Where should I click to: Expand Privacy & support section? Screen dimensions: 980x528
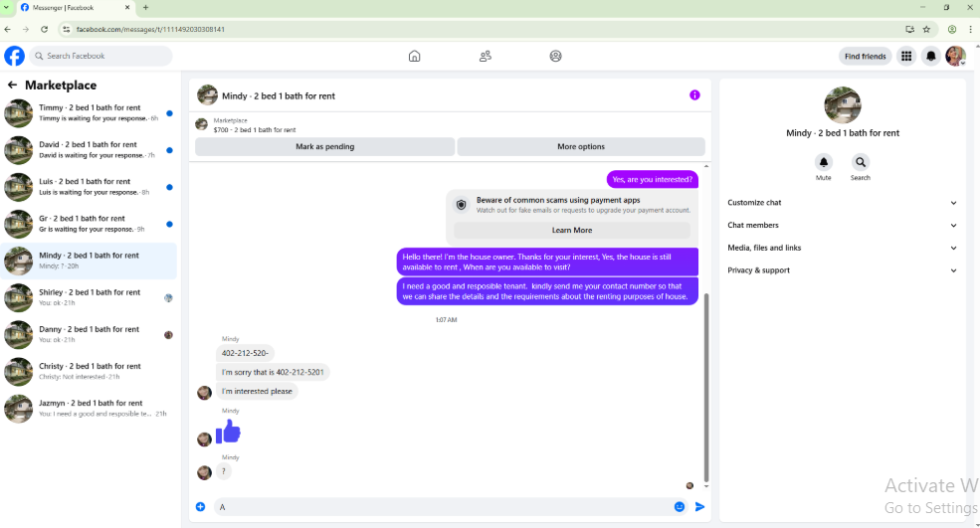coord(842,269)
